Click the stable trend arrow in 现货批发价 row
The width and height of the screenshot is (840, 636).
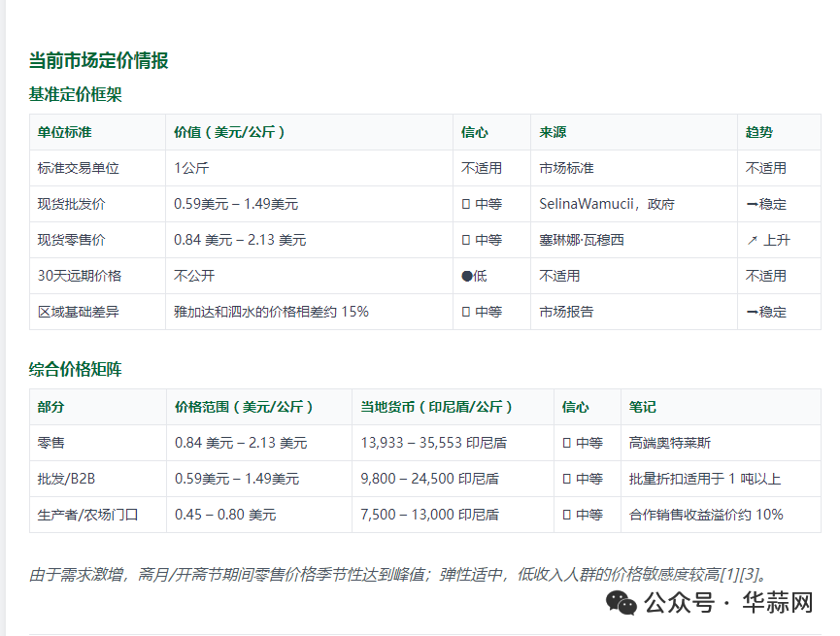pyautogui.click(x=752, y=204)
